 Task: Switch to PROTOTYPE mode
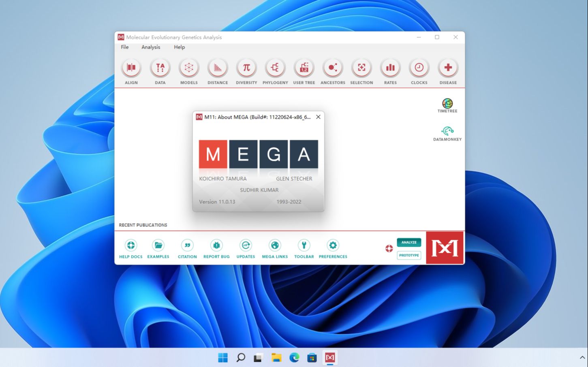pos(409,255)
